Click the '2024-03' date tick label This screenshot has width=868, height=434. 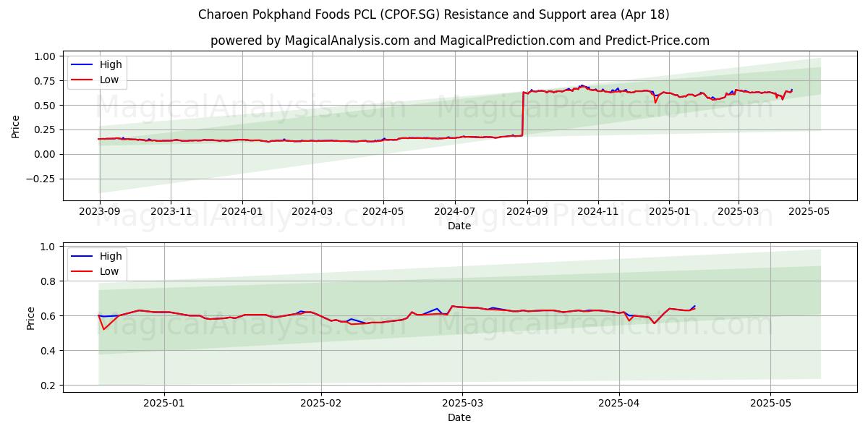point(312,213)
